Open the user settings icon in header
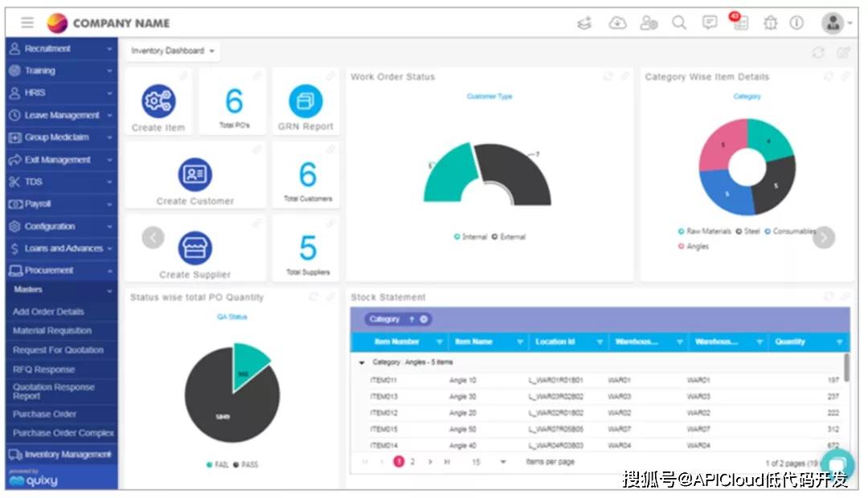Image resolution: width=868 pixels, height=498 pixels. point(649,22)
